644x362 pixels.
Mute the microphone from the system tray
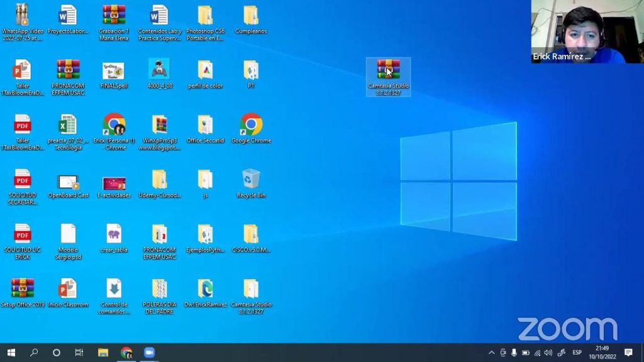[513, 352]
